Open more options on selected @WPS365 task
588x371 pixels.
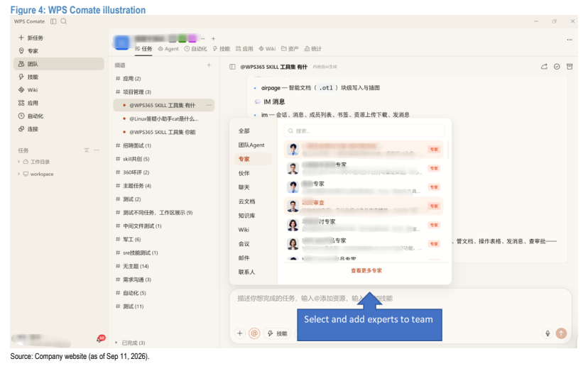(209, 105)
